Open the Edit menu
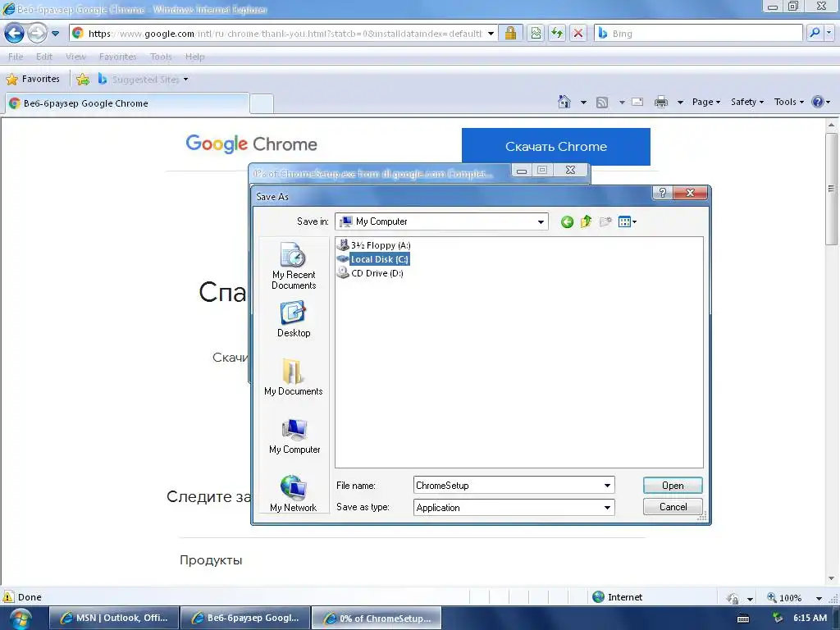The height and width of the screenshot is (630, 840). coord(44,57)
